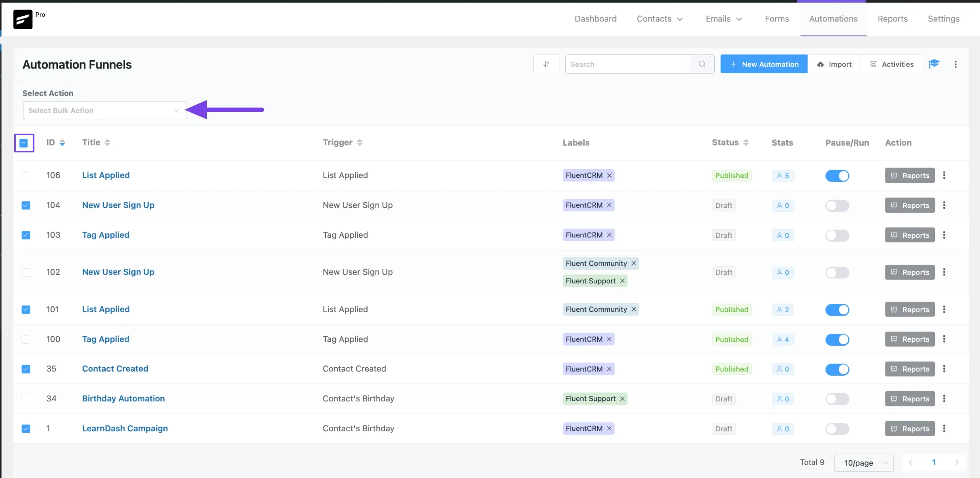Open Reports for Contact Created row
Image resolution: width=980 pixels, height=478 pixels.
click(910, 369)
